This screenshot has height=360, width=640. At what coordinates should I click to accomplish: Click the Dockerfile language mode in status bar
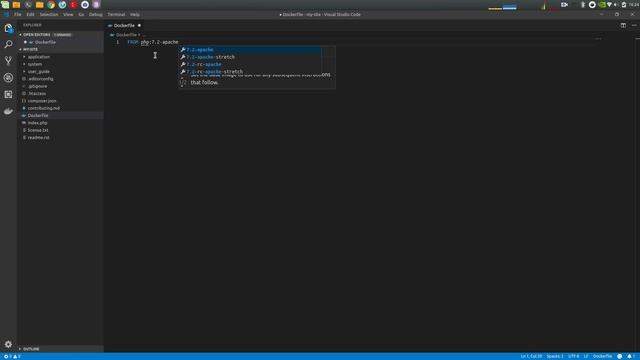[602, 356]
